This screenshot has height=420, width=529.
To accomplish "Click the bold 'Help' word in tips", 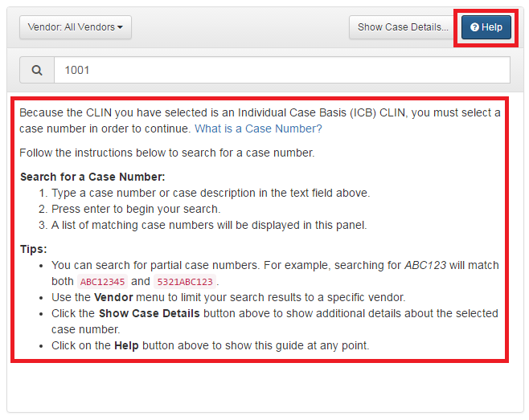I will click(x=126, y=346).
